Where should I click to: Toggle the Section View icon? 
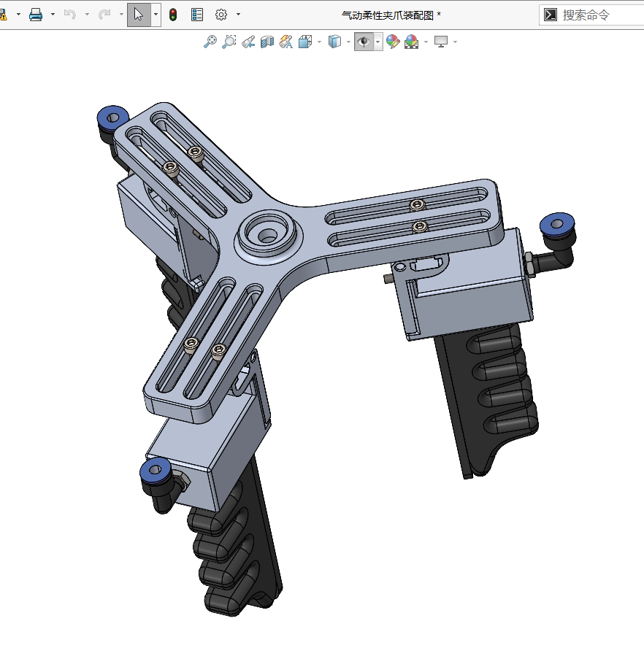click(267, 42)
